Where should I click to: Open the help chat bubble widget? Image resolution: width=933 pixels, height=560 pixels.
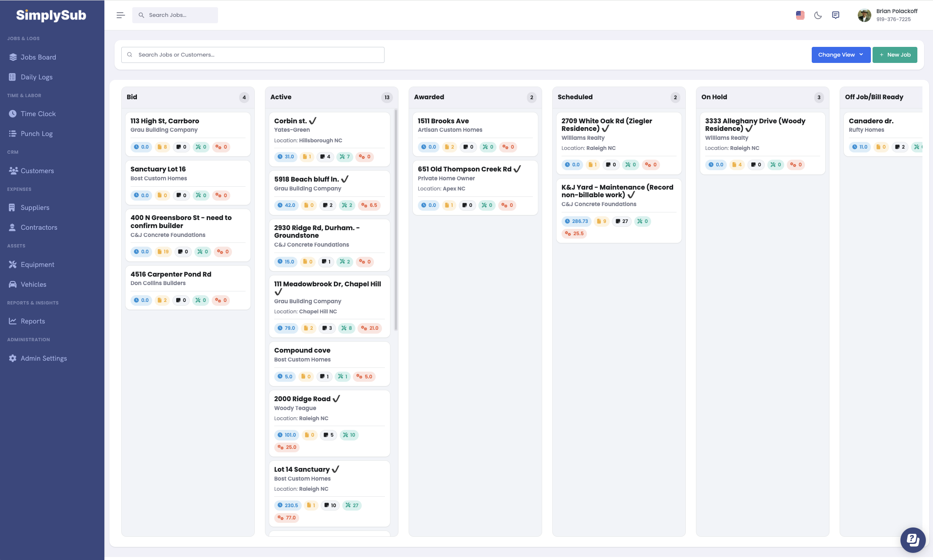912,539
